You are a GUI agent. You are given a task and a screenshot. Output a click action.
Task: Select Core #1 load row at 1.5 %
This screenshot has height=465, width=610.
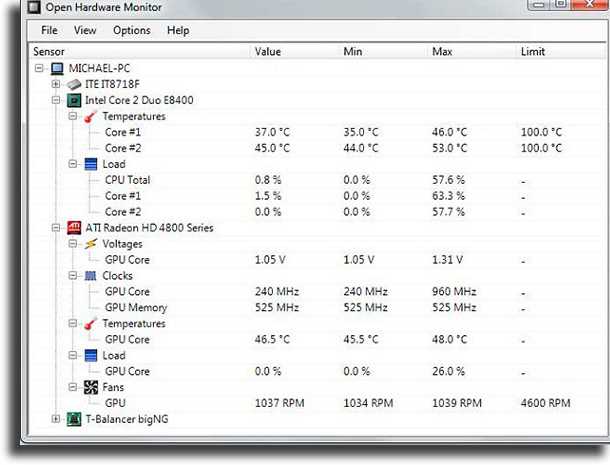tap(316, 196)
